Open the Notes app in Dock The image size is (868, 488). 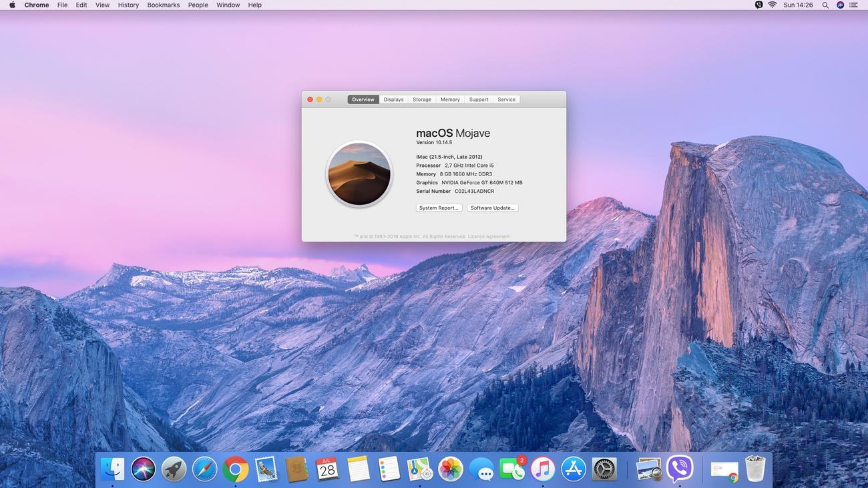tap(358, 469)
